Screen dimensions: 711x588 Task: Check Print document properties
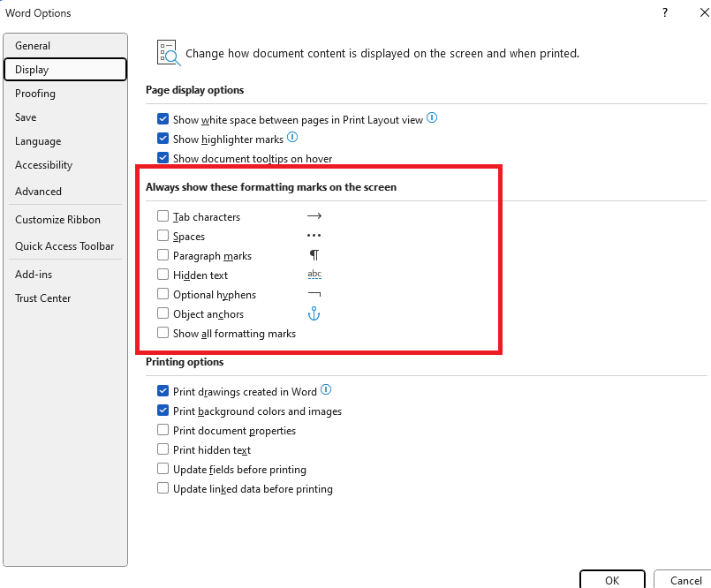point(163,430)
